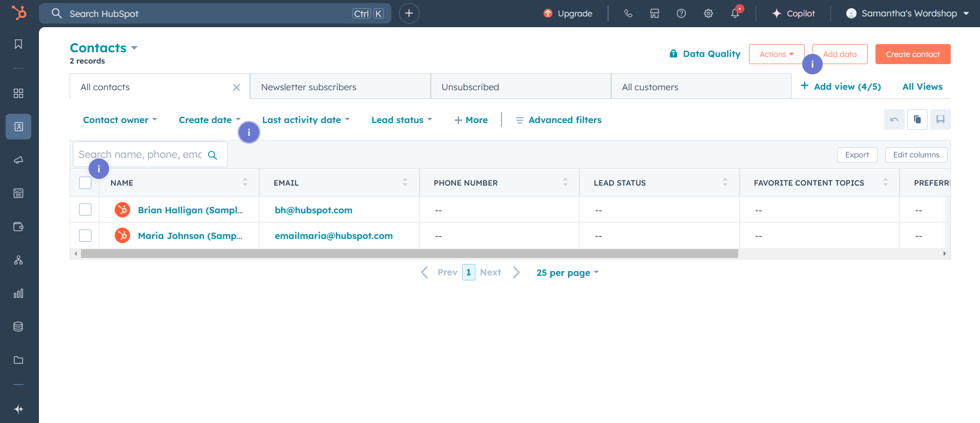Click the Upgrade link

point(568,13)
